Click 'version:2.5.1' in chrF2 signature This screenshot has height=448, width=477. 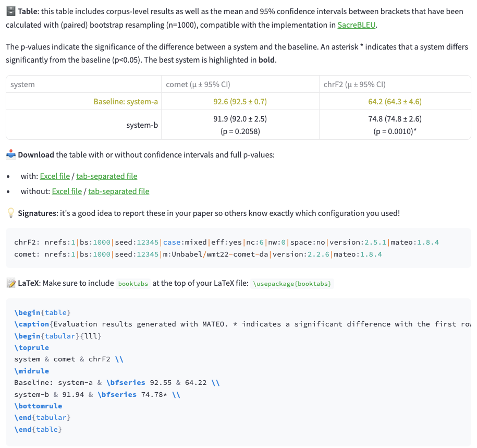click(x=358, y=243)
